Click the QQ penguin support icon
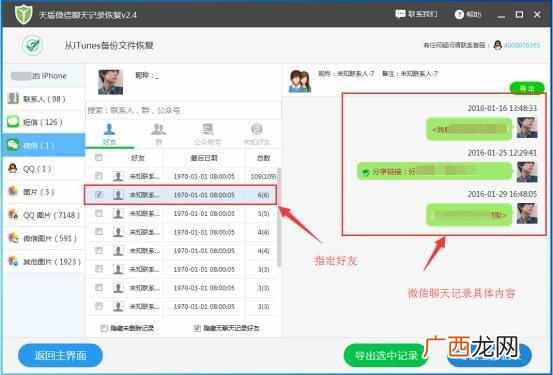The image size is (553, 375). click(x=498, y=45)
